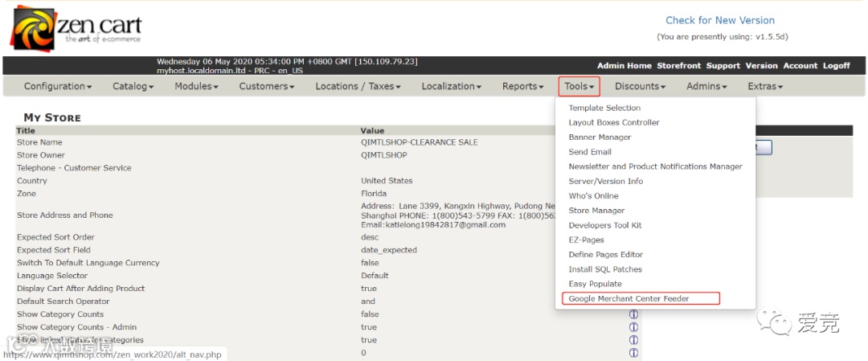Click Check for New Version link
This screenshot has height=361, width=868.
[x=719, y=20]
